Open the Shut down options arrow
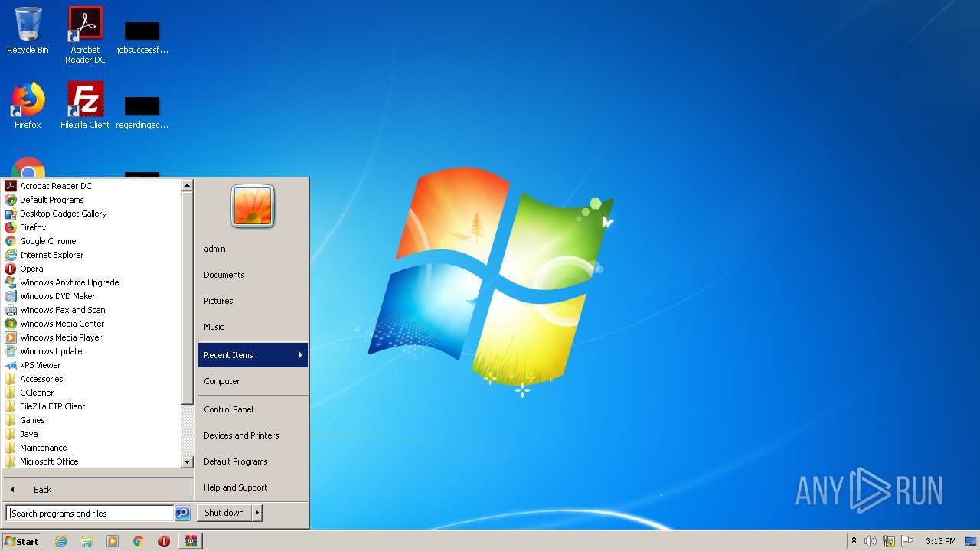980x551 pixels. (257, 513)
